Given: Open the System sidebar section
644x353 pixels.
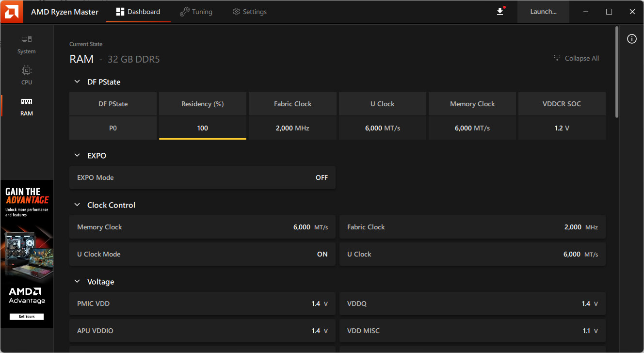Looking at the screenshot, I should click(27, 44).
